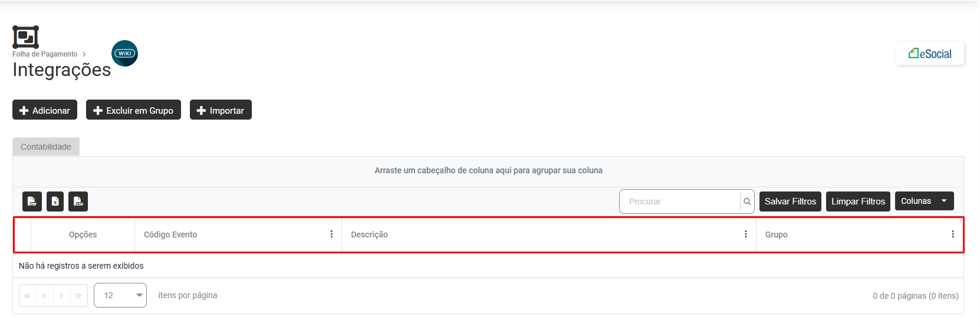Screen dimensions: 980x327
Task: Open Grupo column menu
Action: point(953,234)
